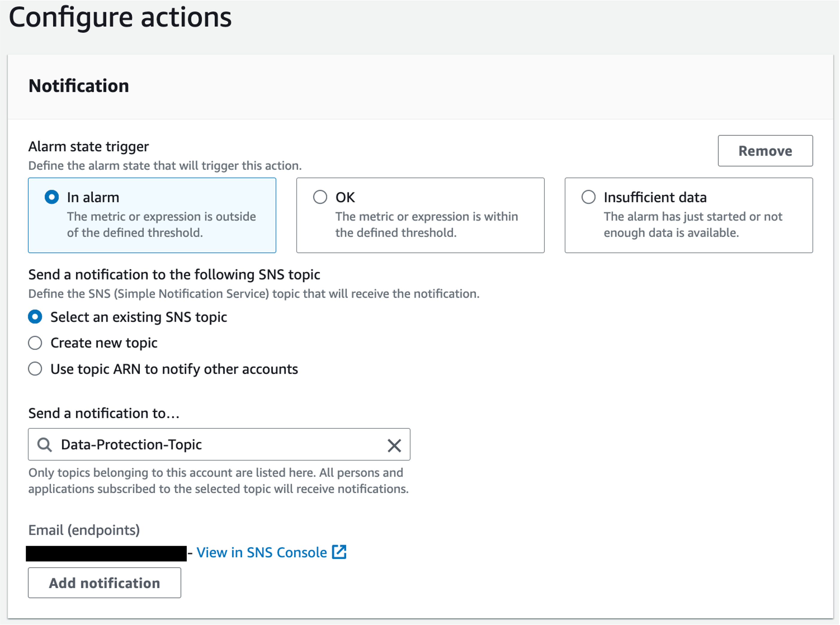This screenshot has width=840, height=625.
Task: Click the "Alarm state trigger" label
Action: [89, 147]
